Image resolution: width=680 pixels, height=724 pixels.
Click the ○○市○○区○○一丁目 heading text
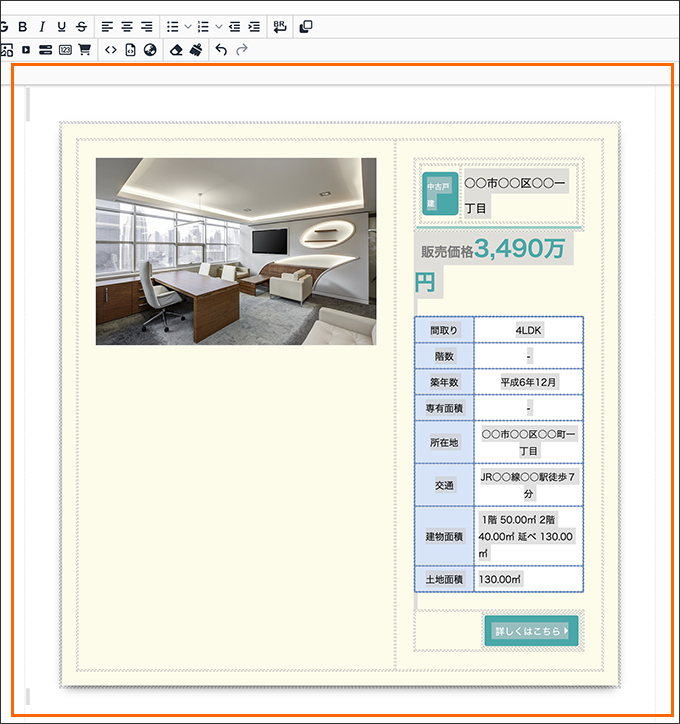515,196
